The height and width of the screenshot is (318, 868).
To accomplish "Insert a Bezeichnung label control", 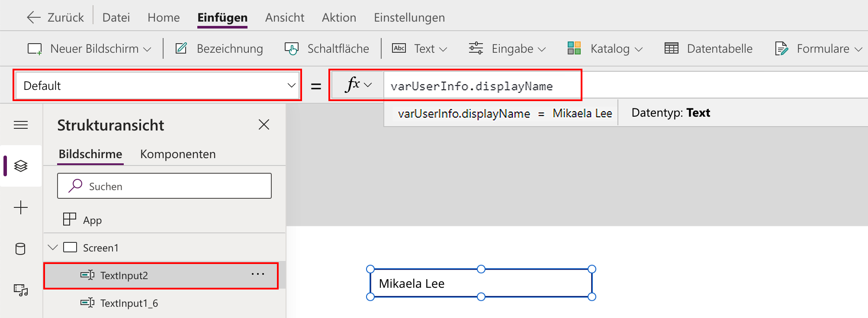I will tap(219, 48).
